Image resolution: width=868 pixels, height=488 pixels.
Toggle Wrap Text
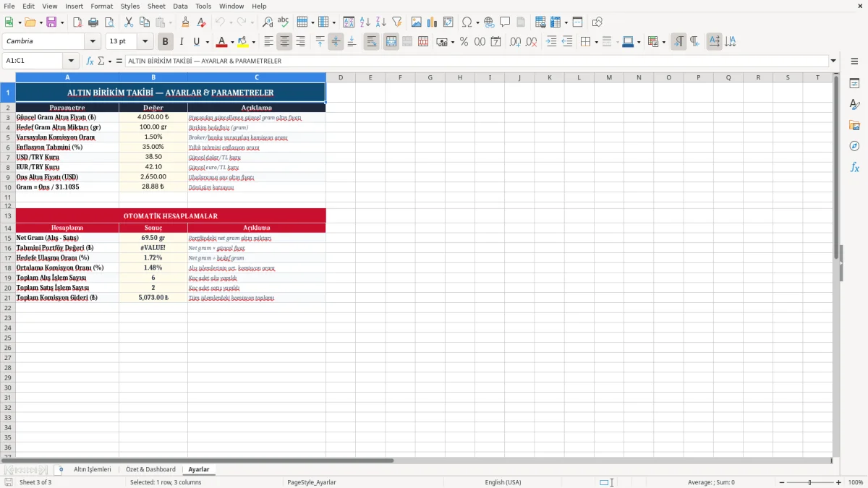[x=371, y=42]
